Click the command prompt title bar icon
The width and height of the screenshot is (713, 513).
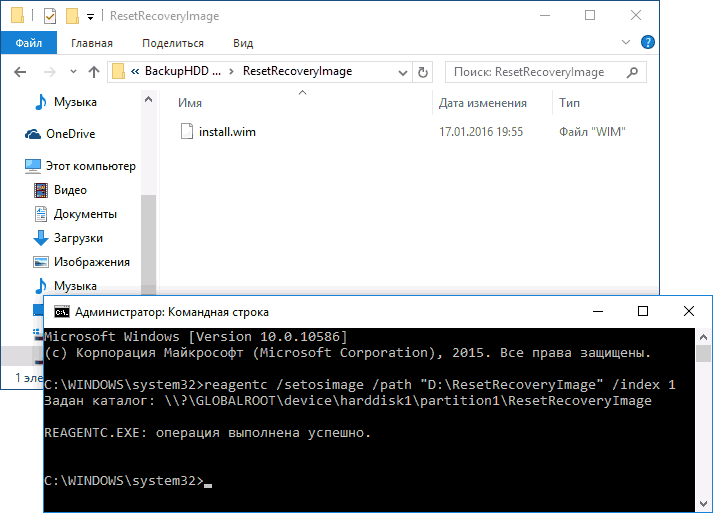point(61,311)
